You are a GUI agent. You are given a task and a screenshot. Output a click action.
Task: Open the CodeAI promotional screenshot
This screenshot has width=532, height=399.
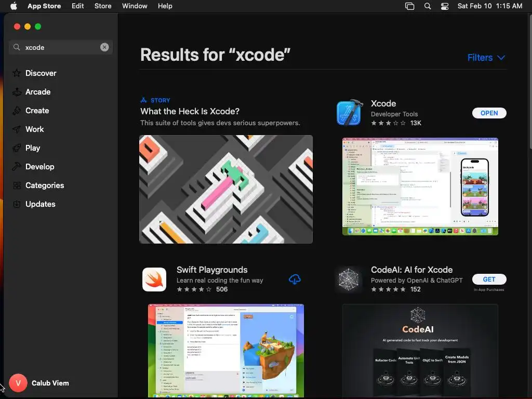tap(420, 351)
